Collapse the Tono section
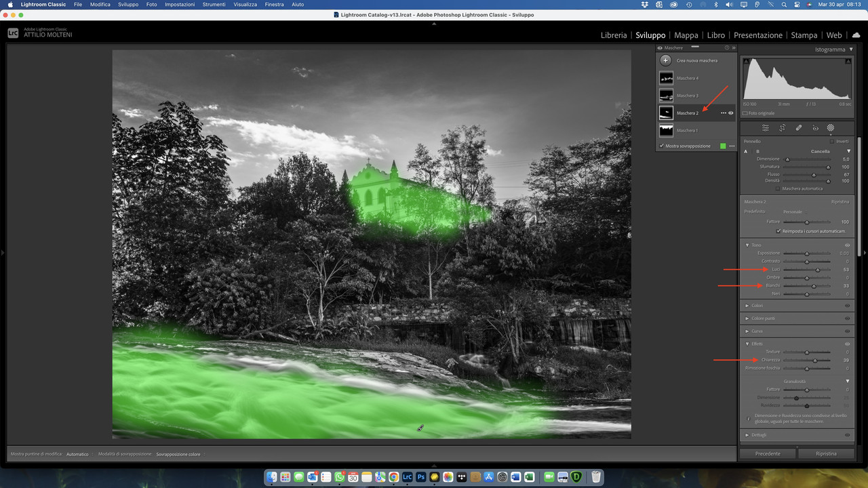This screenshot has height=488, width=868. (x=747, y=245)
